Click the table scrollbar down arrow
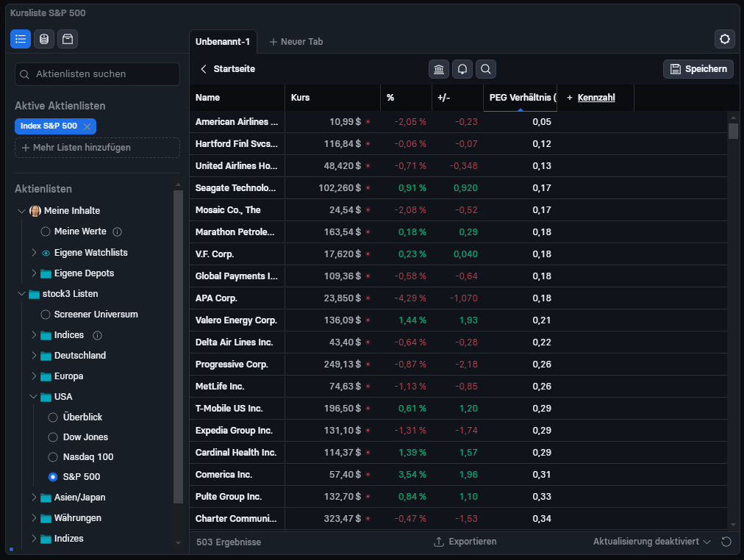Image resolution: width=744 pixels, height=560 pixels. click(x=733, y=525)
